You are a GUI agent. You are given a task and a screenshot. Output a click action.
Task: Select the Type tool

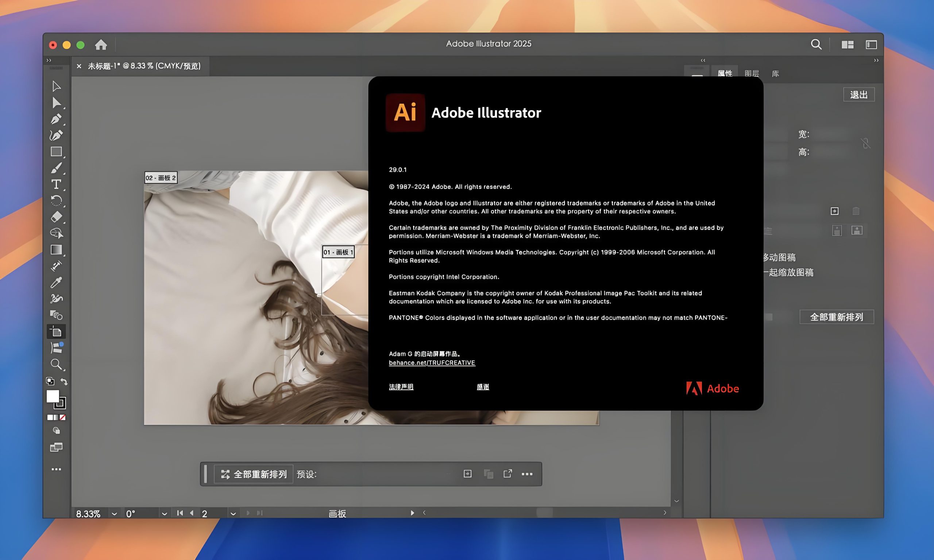pos(57,184)
